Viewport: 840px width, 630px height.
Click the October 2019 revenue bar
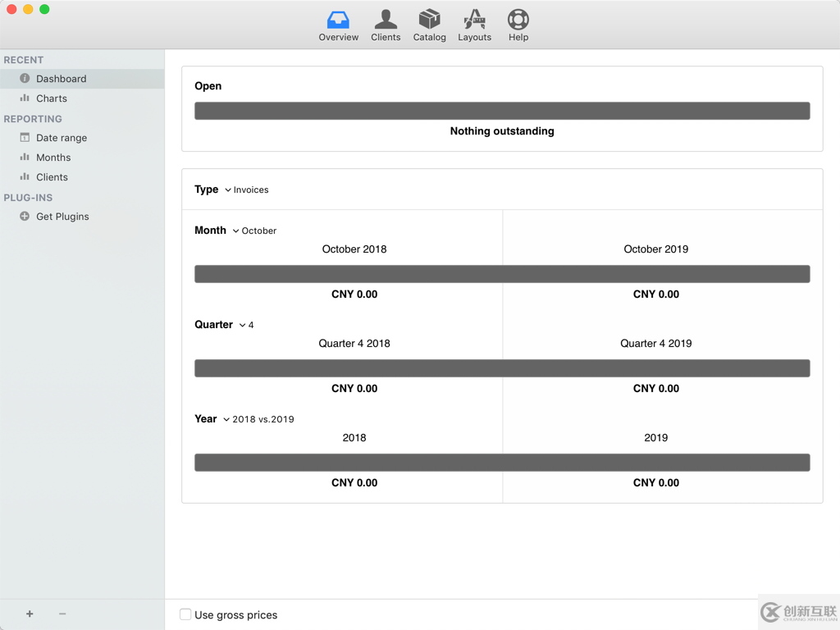(x=656, y=273)
